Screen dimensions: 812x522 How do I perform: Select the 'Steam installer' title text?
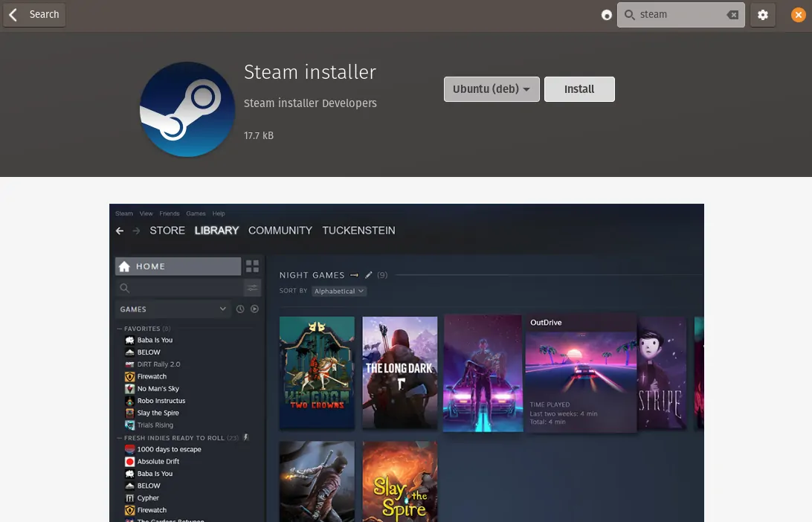(x=309, y=72)
